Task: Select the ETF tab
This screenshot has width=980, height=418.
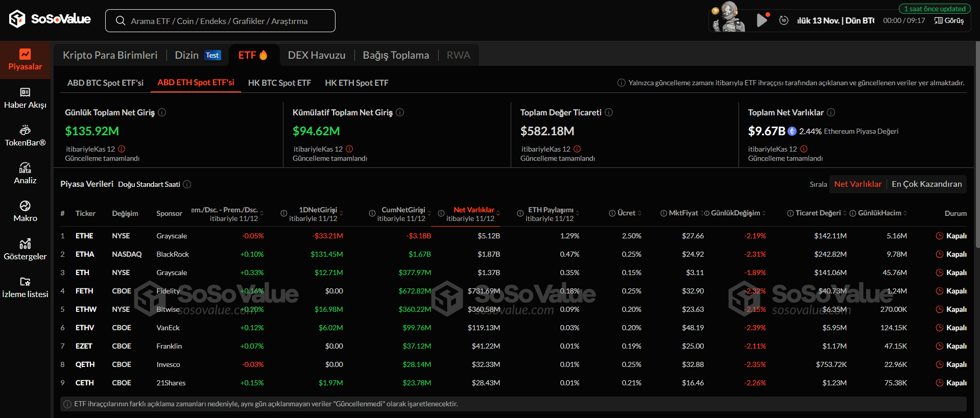Action: [x=253, y=55]
